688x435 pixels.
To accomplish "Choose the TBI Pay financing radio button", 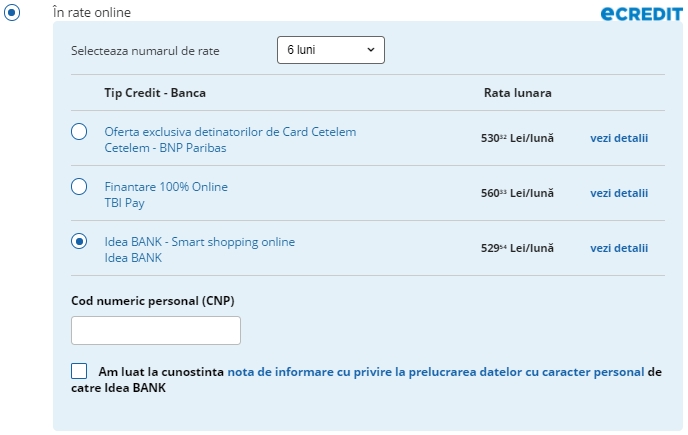I will [x=79, y=187].
